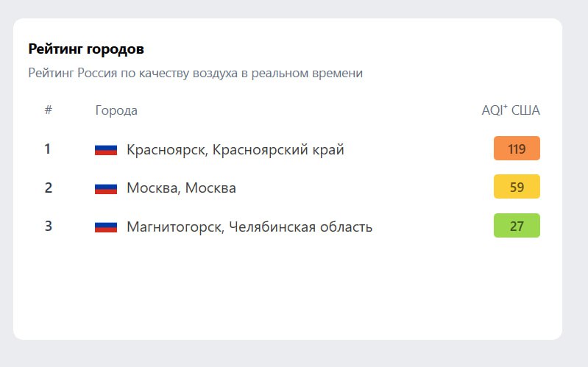588x367 pixels.
Task: Open Москва, Москва city link
Action: [x=181, y=188]
